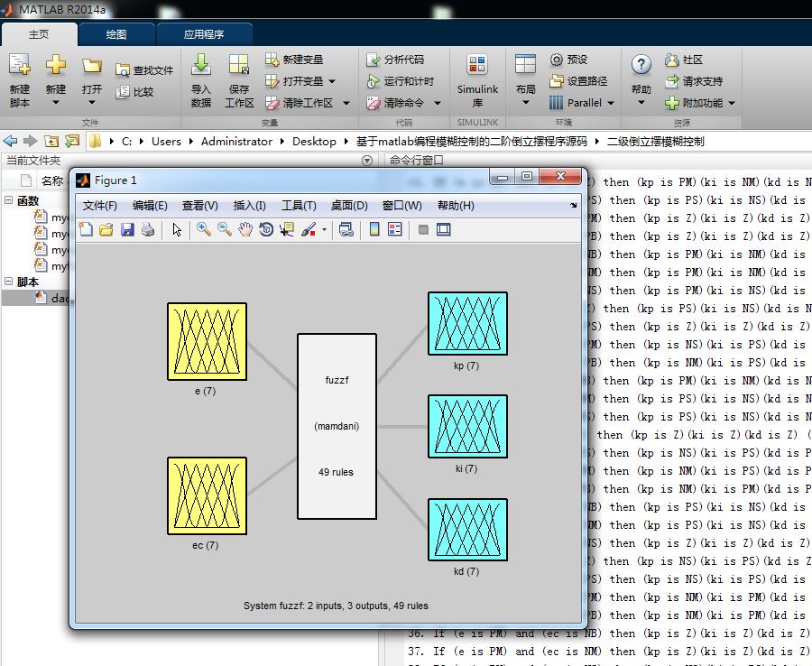
Task: Open brush color dropdown arrow
Action: click(x=324, y=229)
